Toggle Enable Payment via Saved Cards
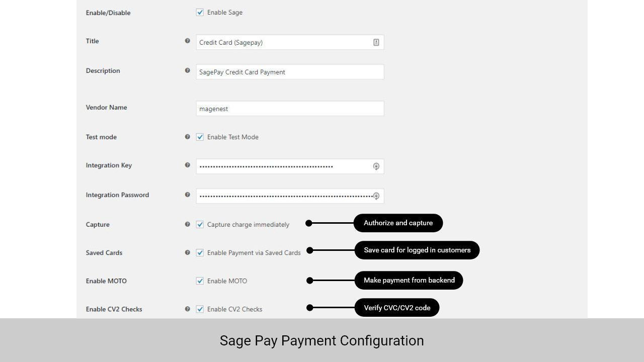Image resolution: width=644 pixels, height=362 pixels. pos(200,253)
